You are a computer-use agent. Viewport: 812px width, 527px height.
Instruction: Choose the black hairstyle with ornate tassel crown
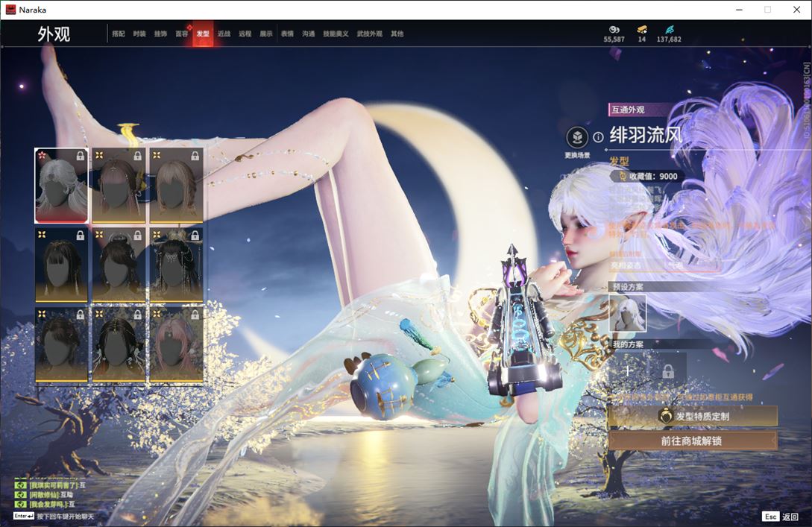tap(176, 265)
